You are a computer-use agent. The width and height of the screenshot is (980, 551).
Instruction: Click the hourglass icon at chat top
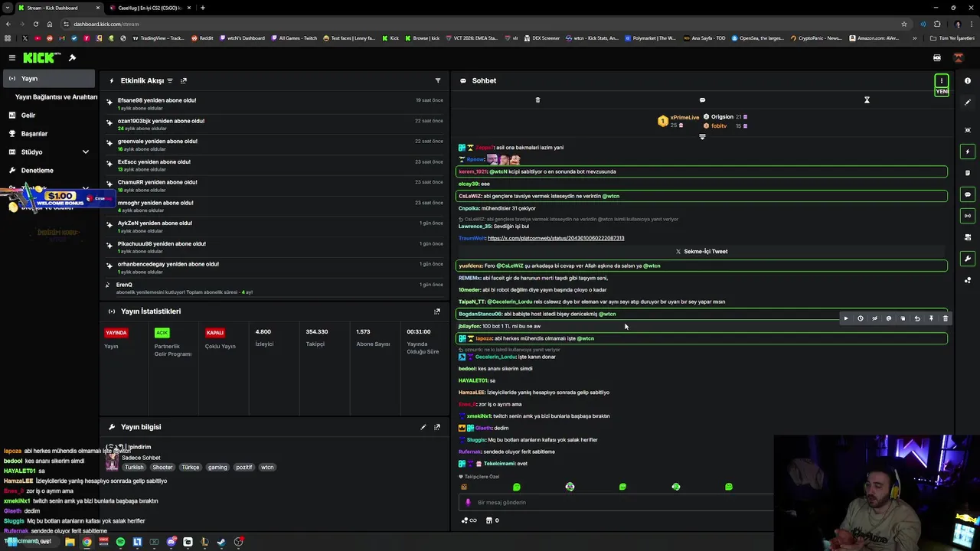(867, 99)
